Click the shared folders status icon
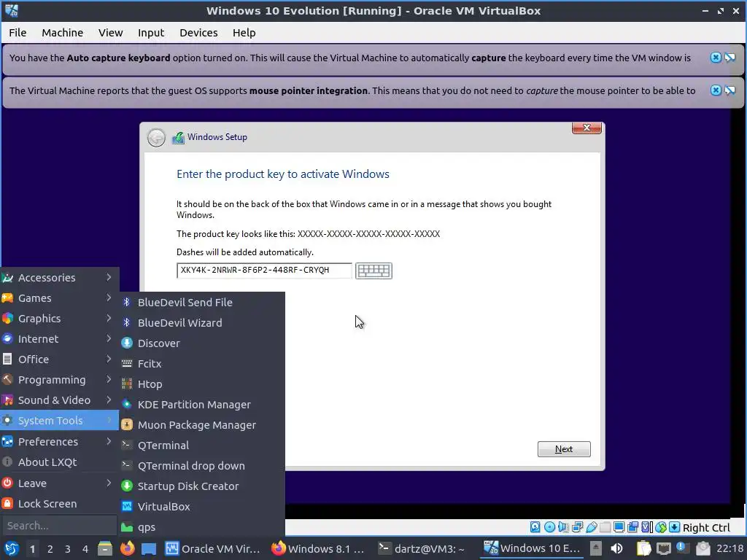 pos(605,527)
